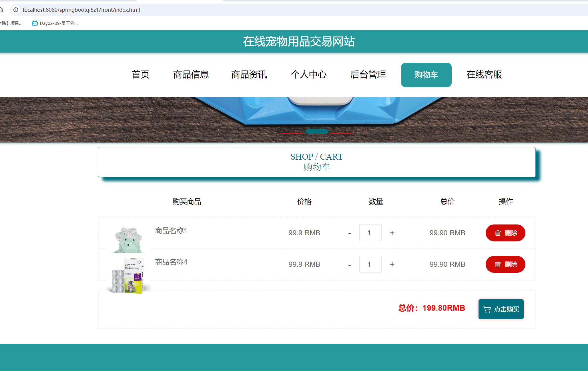
Task: Select the first red carousel indicator
Action: tap(292, 133)
